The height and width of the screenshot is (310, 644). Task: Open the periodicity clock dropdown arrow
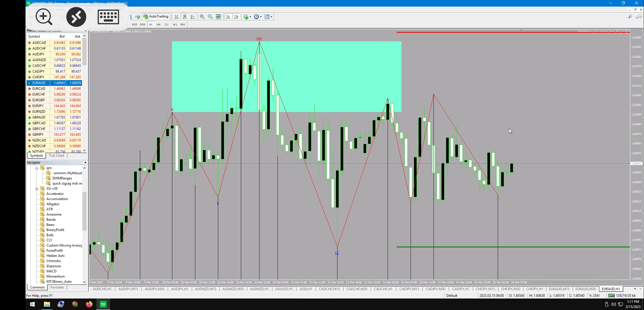[x=261, y=17]
